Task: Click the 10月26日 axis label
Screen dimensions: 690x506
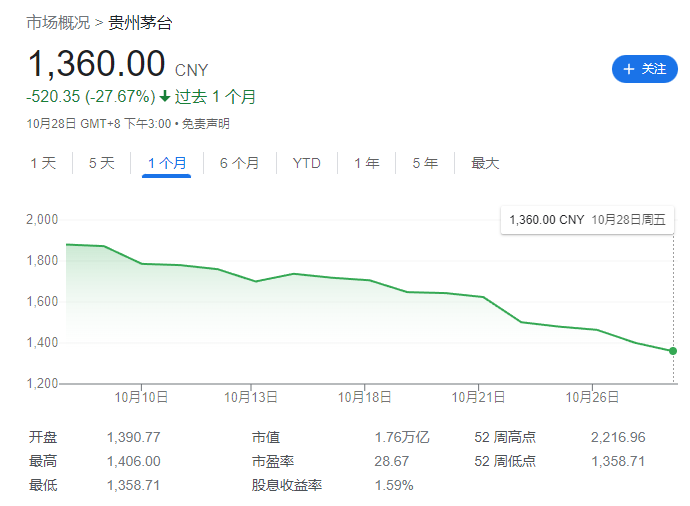Action: [x=592, y=397]
